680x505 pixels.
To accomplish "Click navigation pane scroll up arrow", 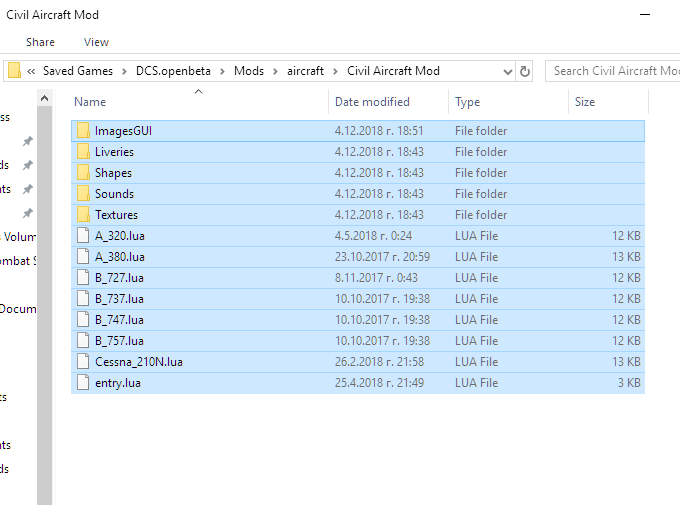I will (x=44, y=98).
